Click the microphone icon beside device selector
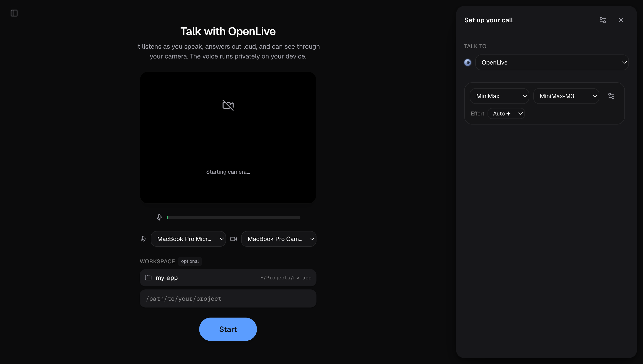The width and height of the screenshot is (643, 364). [143, 239]
